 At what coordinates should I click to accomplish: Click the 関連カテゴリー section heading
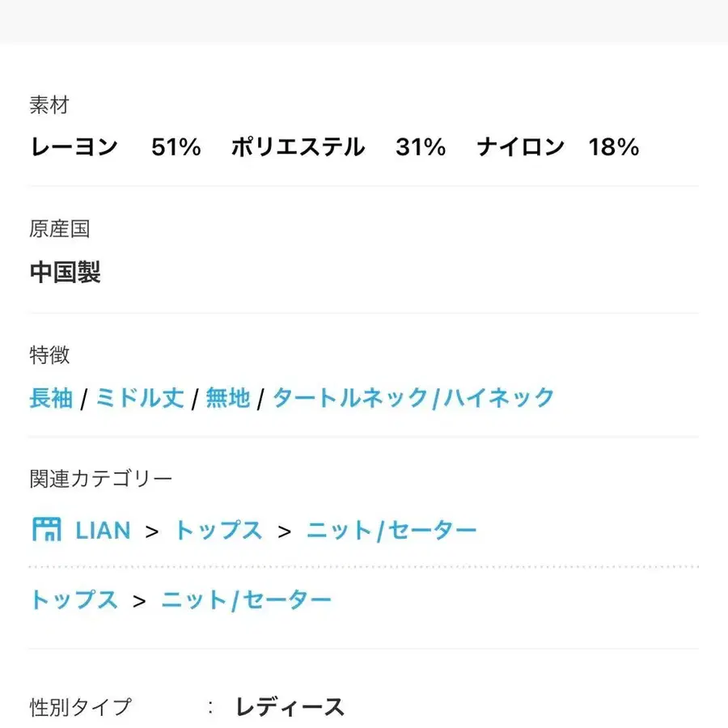tap(99, 478)
